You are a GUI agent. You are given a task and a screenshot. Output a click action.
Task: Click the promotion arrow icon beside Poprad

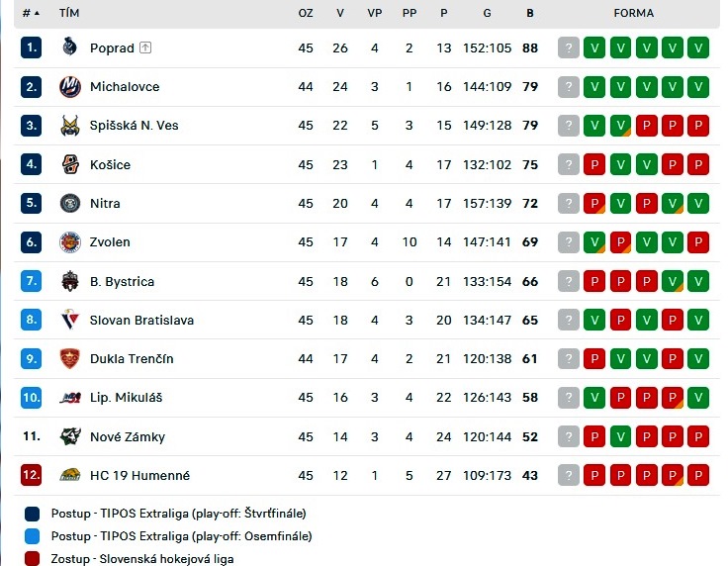pos(145,47)
